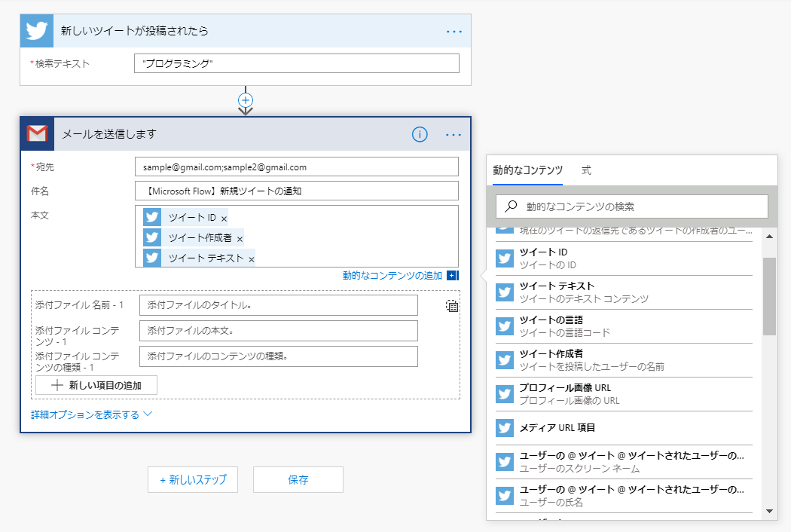Open the ellipsis menu on the mail card
The height and width of the screenshot is (532, 791).
[x=454, y=134]
